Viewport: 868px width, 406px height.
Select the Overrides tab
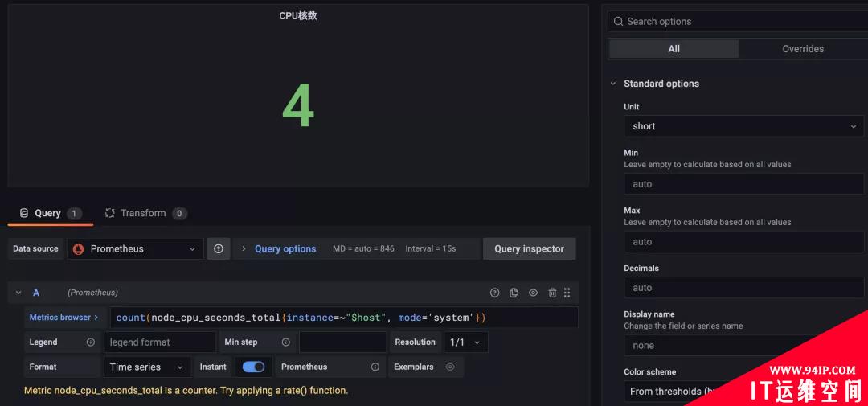[x=803, y=49]
